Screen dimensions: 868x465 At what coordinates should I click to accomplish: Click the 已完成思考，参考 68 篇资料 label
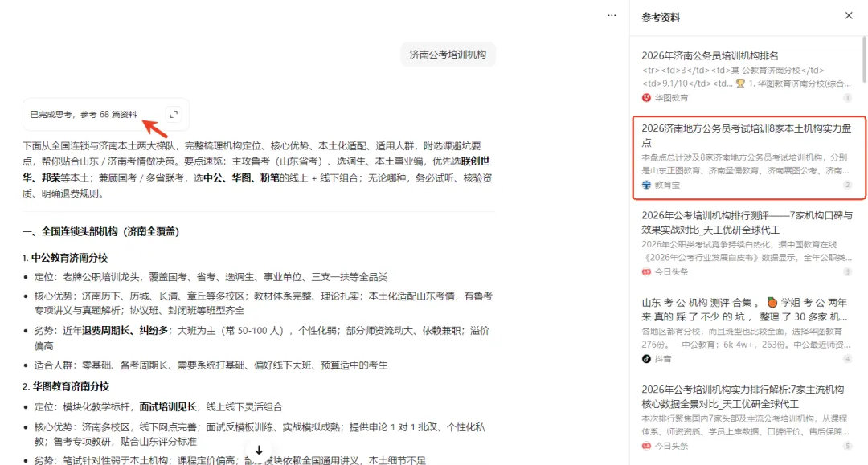(83, 115)
